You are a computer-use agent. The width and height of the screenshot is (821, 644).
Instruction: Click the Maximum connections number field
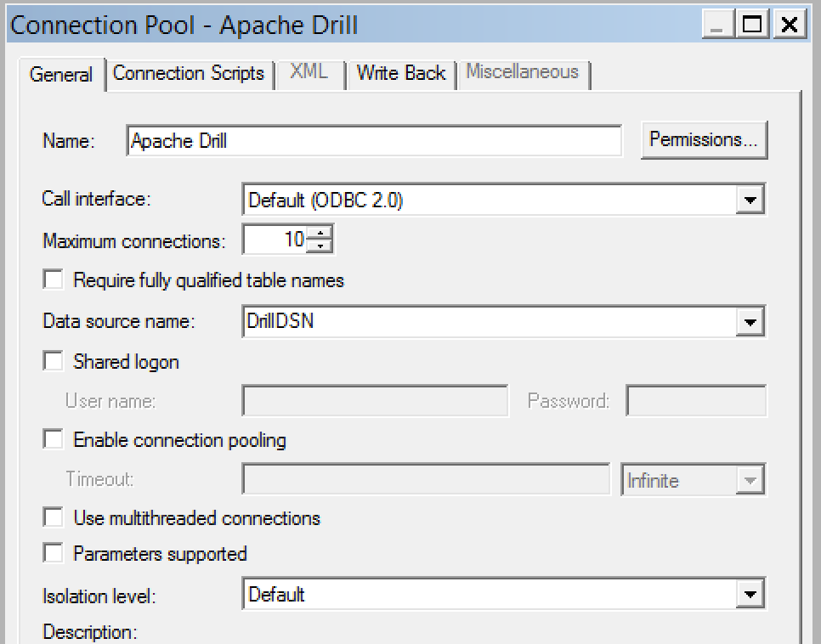click(275, 240)
